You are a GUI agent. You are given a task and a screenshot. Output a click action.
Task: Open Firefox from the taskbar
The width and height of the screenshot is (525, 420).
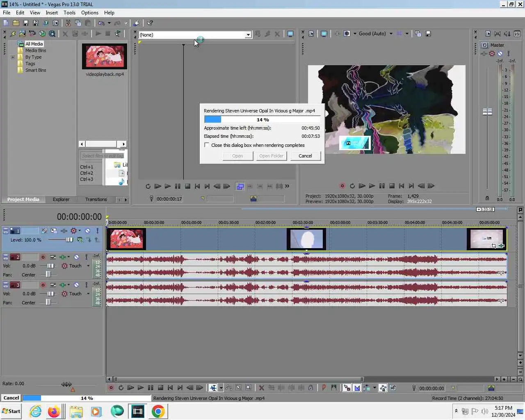tap(54, 411)
